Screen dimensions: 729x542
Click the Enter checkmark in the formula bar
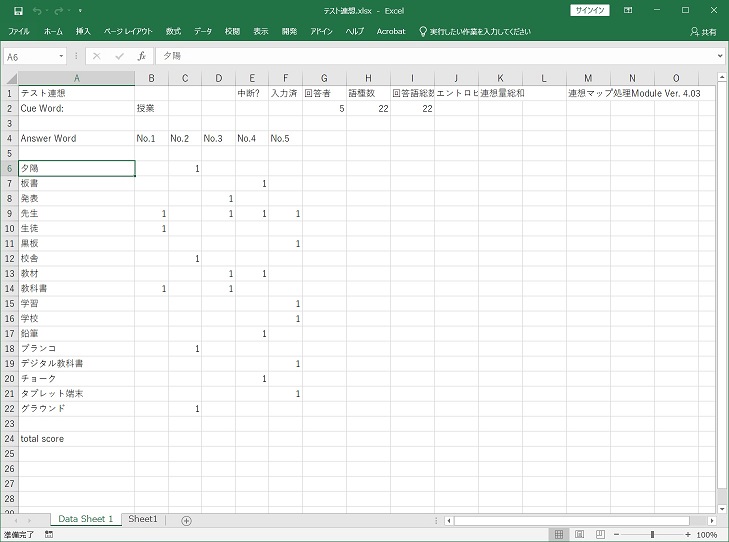118,57
